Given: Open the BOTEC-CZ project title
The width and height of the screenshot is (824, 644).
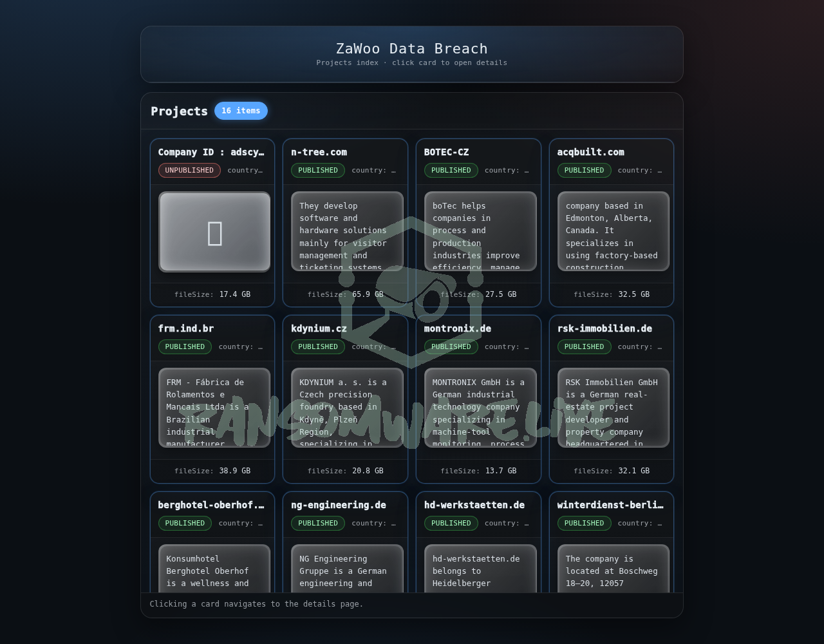Looking at the screenshot, I should 446,152.
